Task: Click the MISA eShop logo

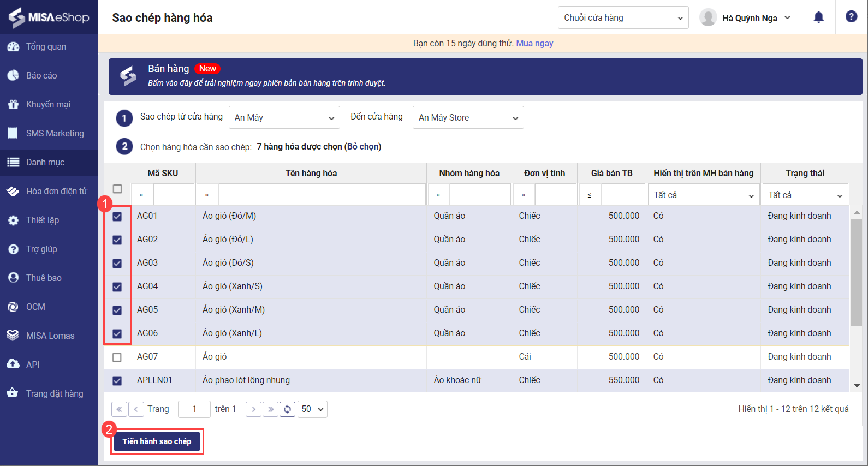Action: point(49,17)
